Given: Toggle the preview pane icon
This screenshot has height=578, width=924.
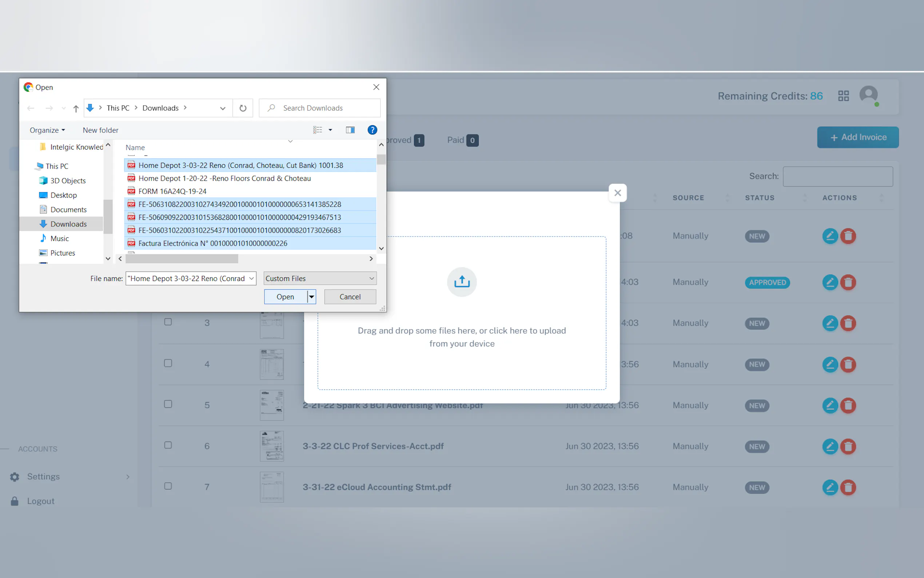Looking at the screenshot, I should (350, 130).
